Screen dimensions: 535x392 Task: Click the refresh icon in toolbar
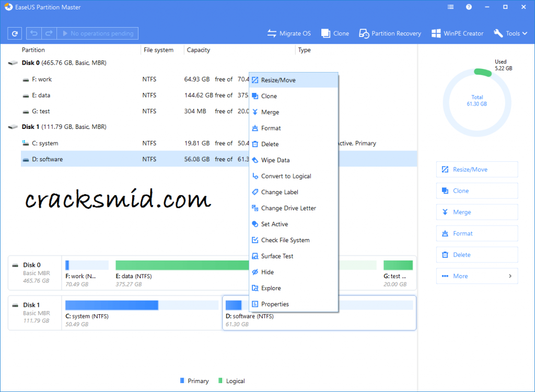[x=15, y=33]
